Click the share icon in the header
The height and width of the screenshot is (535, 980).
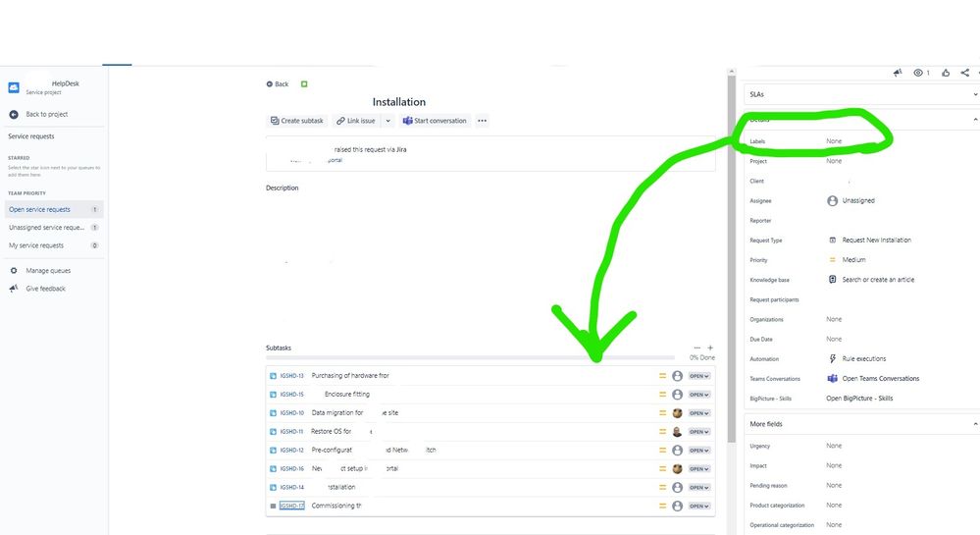965,73
